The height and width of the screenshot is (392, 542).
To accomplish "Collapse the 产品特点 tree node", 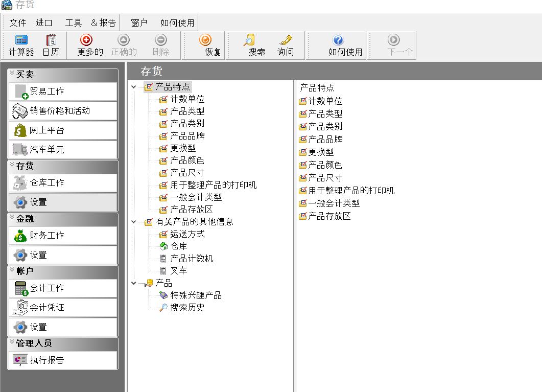I will (x=134, y=87).
